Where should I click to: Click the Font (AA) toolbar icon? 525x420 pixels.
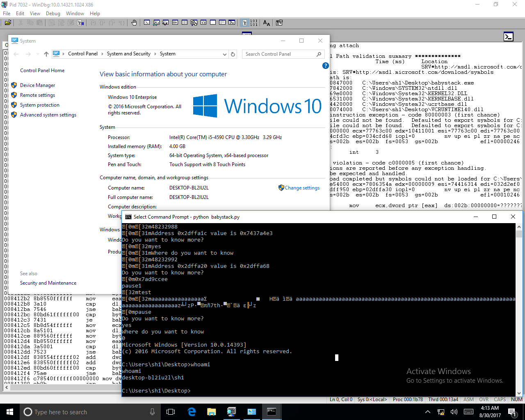[267, 23]
